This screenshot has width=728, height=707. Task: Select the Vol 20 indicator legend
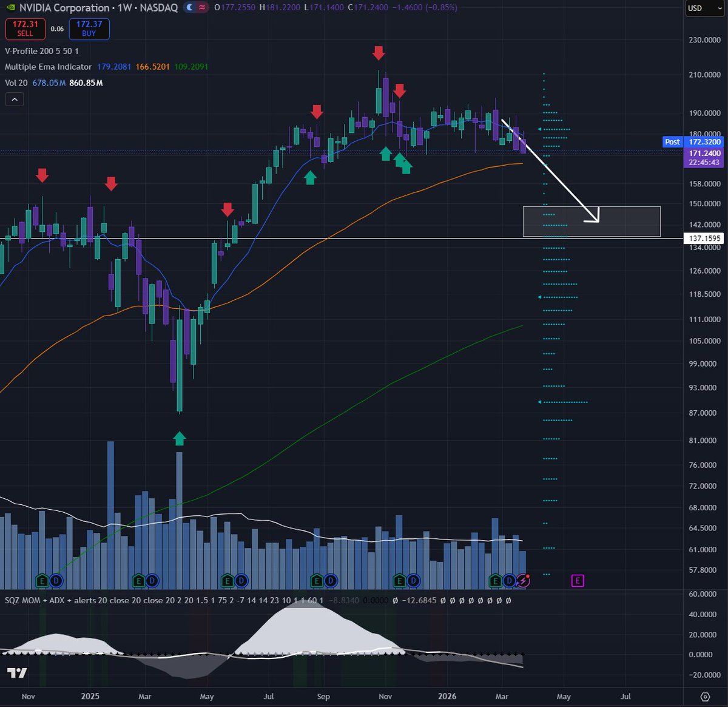click(x=16, y=83)
